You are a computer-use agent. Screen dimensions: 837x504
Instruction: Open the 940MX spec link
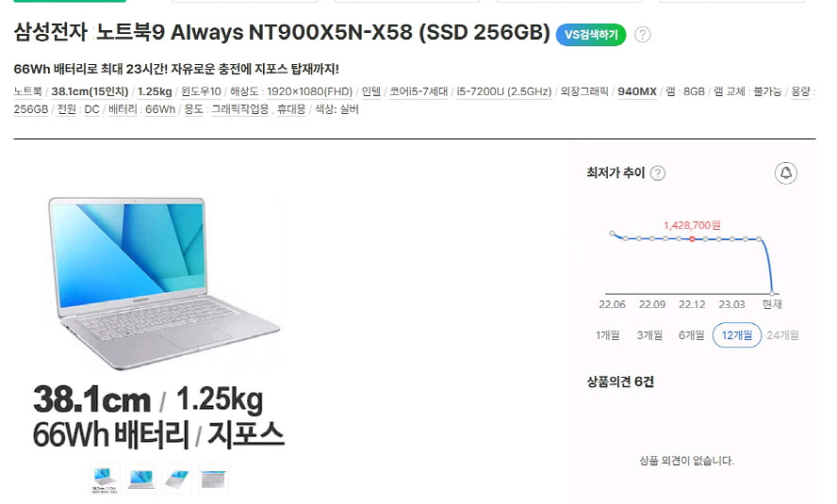[637, 91]
